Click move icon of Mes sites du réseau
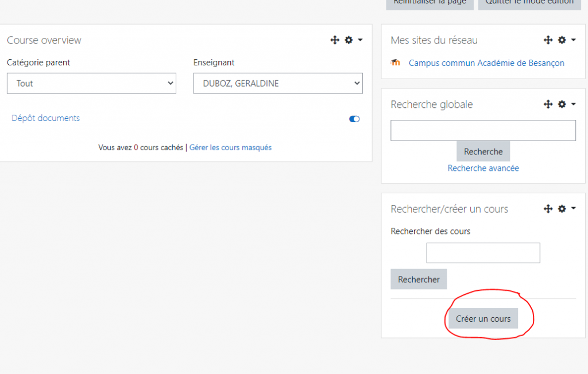Image resolution: width=588 pixels, height=374 pixels. click(x=548, y=40)
